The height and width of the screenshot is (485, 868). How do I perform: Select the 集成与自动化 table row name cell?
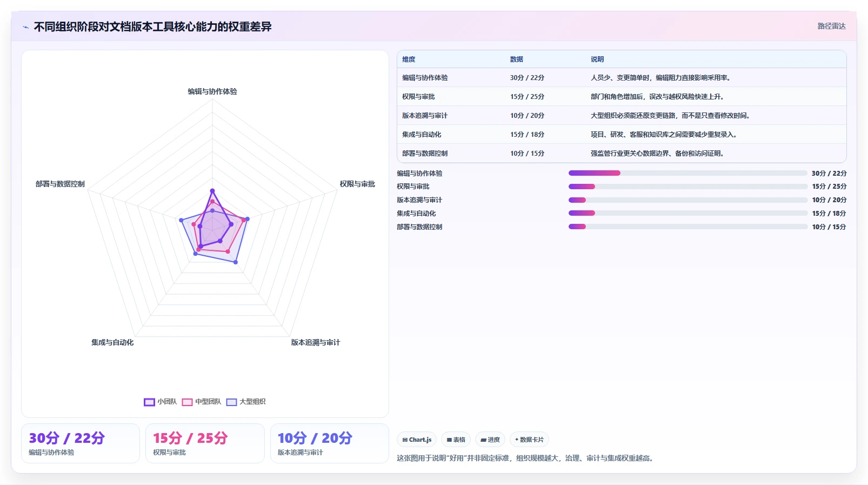coord(422,135)
